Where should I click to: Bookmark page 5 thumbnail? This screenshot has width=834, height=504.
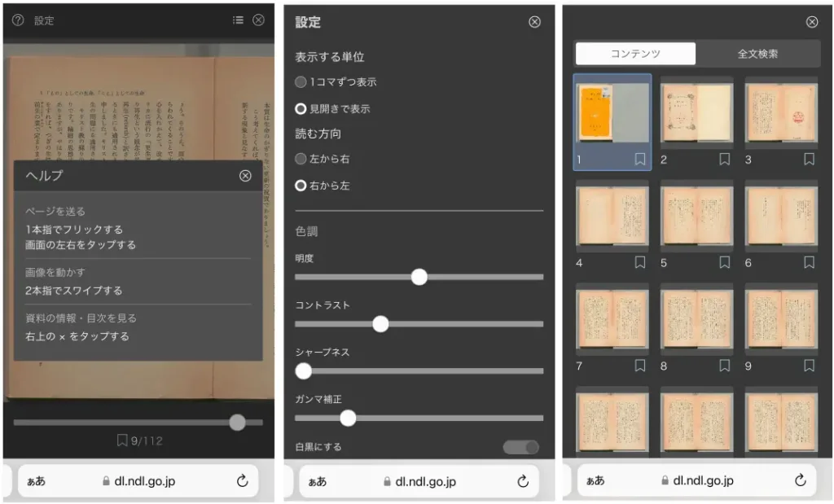(x=725, y=262)
